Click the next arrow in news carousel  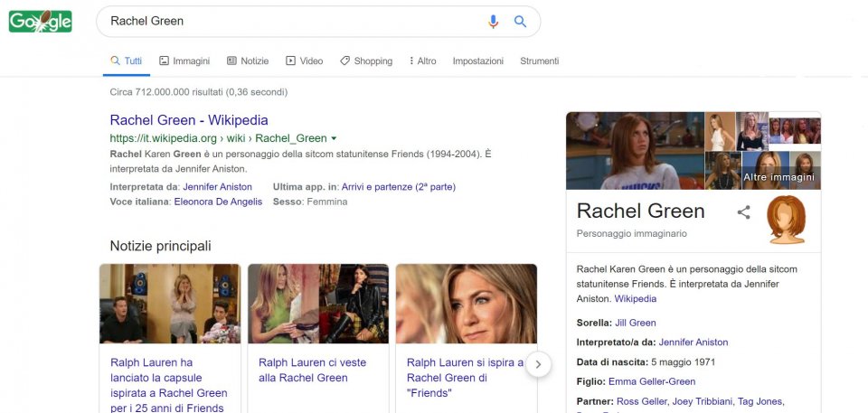click(x=538, y=365)
